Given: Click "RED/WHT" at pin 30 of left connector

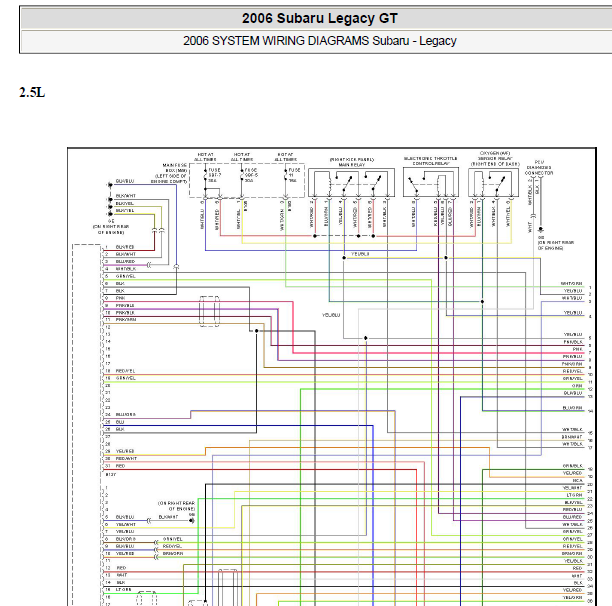Looking at the screenshot, I should pyautogui.click(x=126, y=458).
